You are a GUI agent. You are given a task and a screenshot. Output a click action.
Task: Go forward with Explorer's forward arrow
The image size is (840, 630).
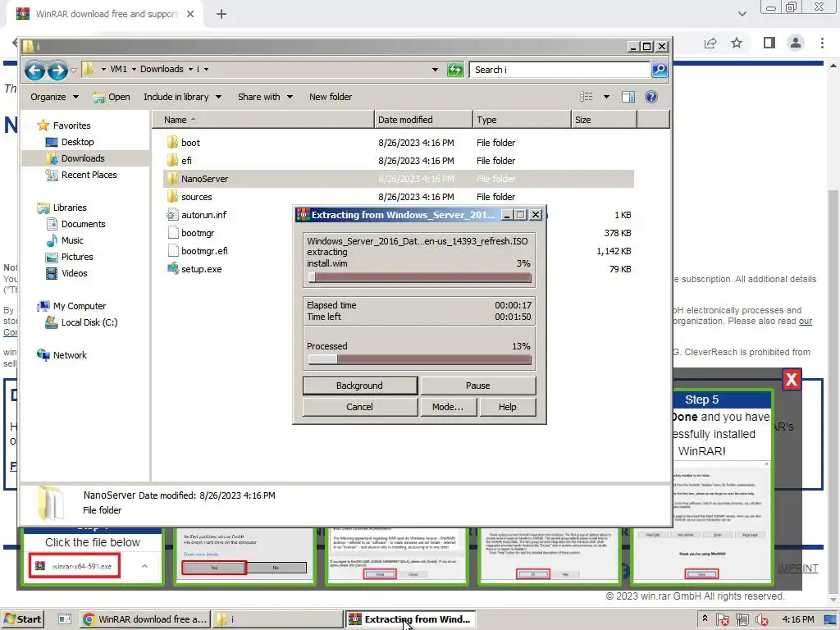click(57, 70)
